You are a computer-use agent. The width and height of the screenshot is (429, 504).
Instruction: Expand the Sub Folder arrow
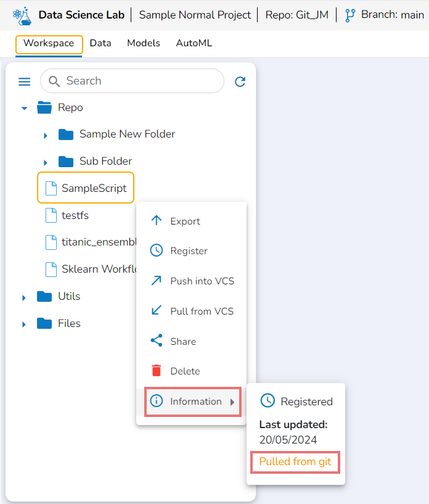point(46,162)
